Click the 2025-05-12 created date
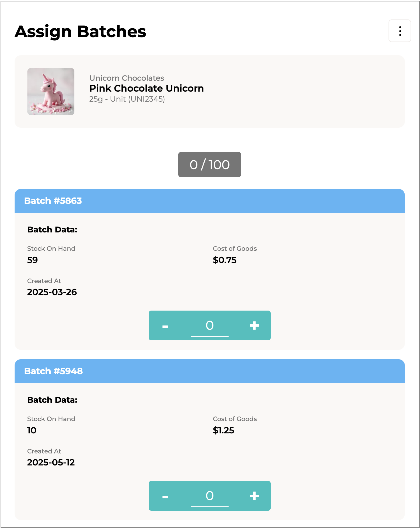Viewport: 420px width, 529px height. pyautogui.click(x=51, y=462)
